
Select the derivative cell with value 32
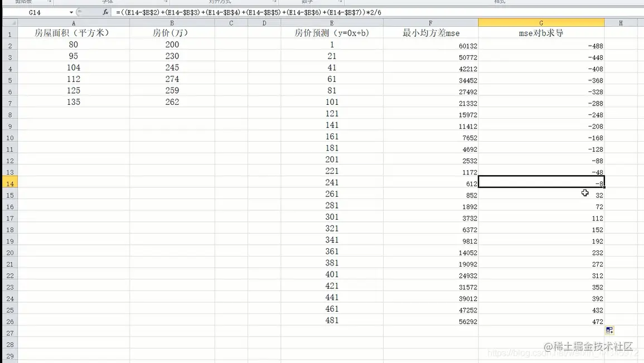541,195
